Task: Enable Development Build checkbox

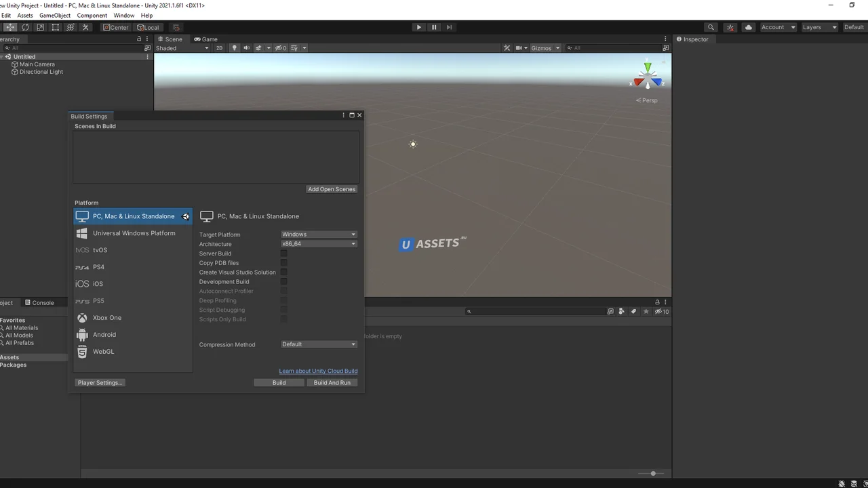Action: pyautogui.click(x=284, y=282)
